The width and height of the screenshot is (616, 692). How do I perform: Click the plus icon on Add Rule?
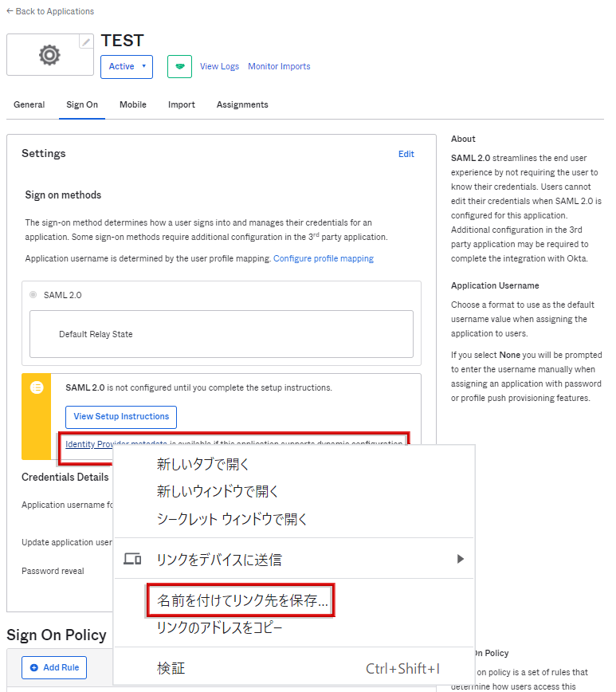pos(34,668)
